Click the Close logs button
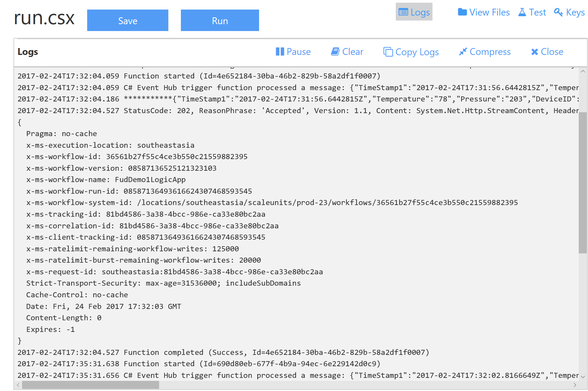Image resolution: width=588 pixels, height=391 pixels. coord(547,52)
